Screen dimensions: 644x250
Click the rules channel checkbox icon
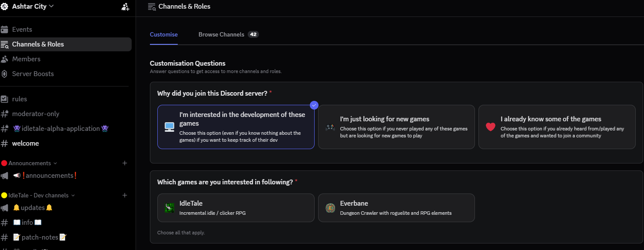pos(4,99)
